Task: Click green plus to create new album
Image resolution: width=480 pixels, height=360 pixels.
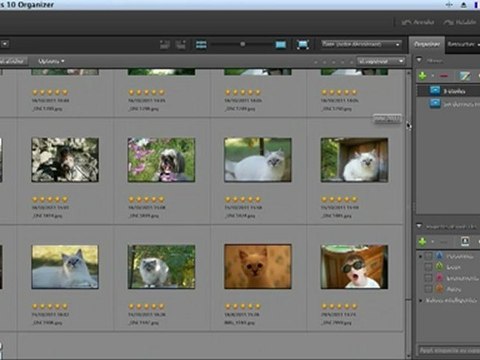Action: pyautogui.click(x=422, y=76)
